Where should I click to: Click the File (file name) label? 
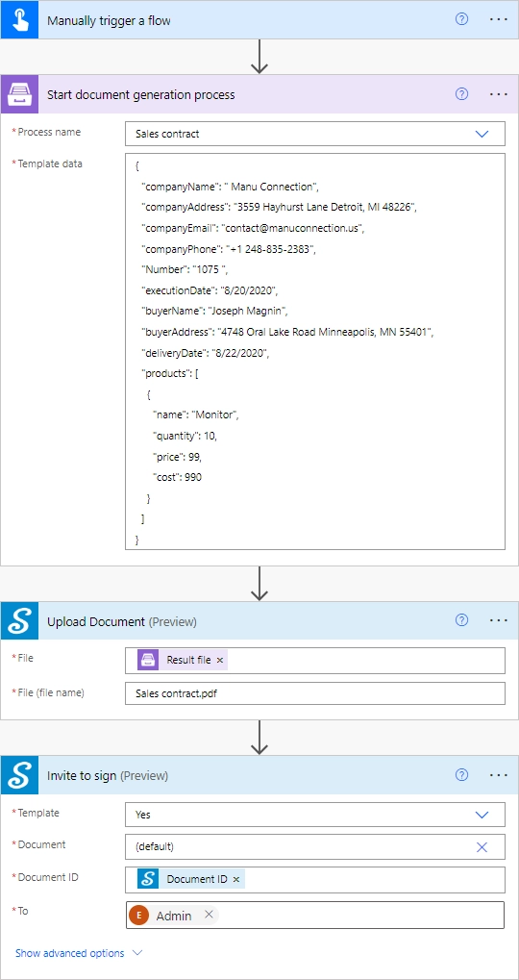(51, 692)
